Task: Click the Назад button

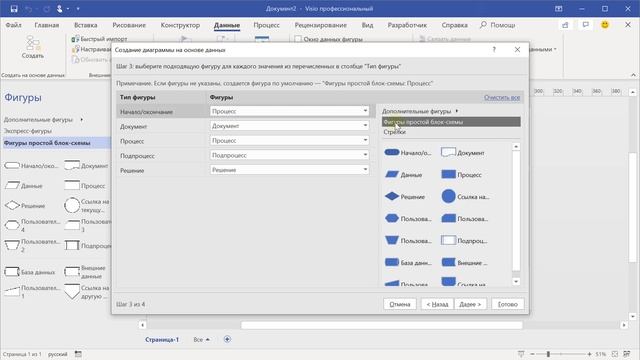Action: tap(437, 304)
